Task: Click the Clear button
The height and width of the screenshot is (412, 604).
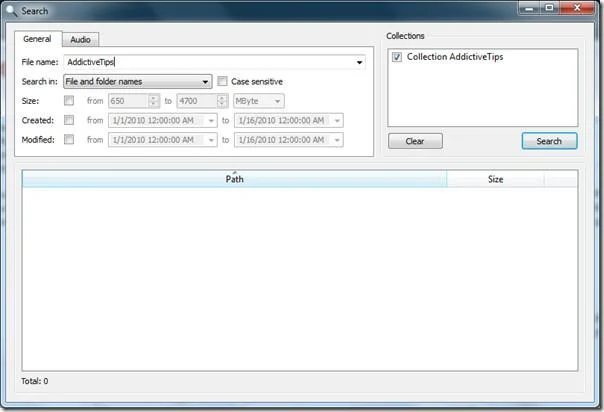Action: [415, 141]
